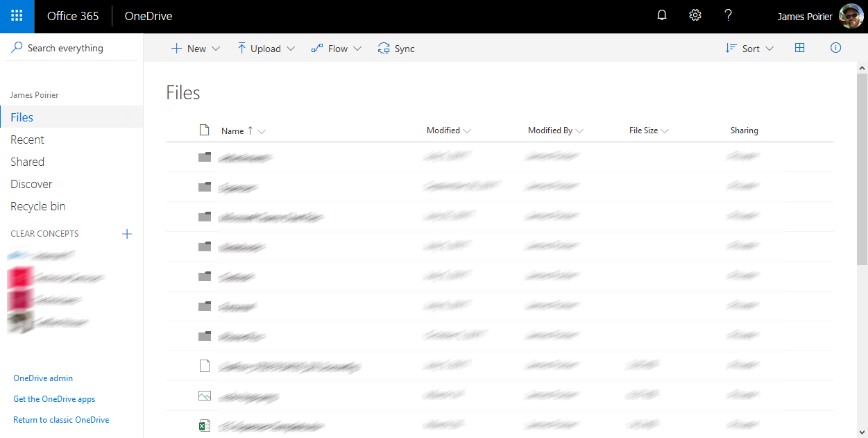Click the Sharing column header
The height and width of the screenshot is (438, 868).
point(744,130)
